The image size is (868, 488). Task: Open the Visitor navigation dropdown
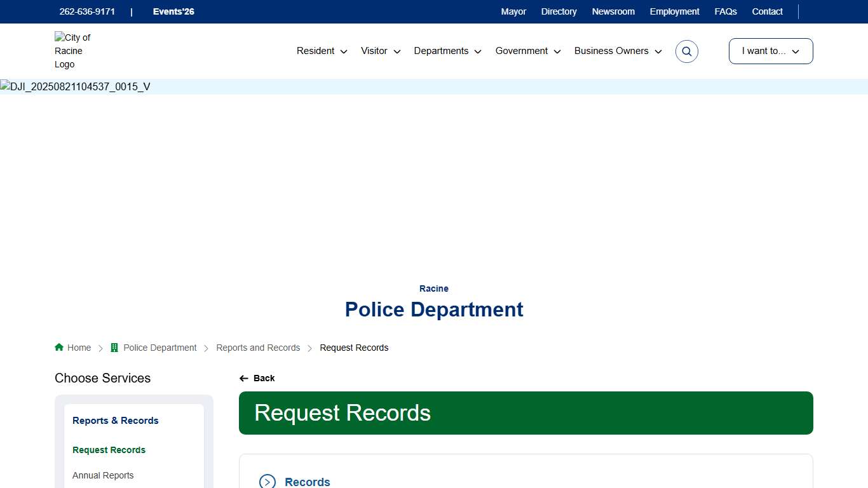(374, 51)
